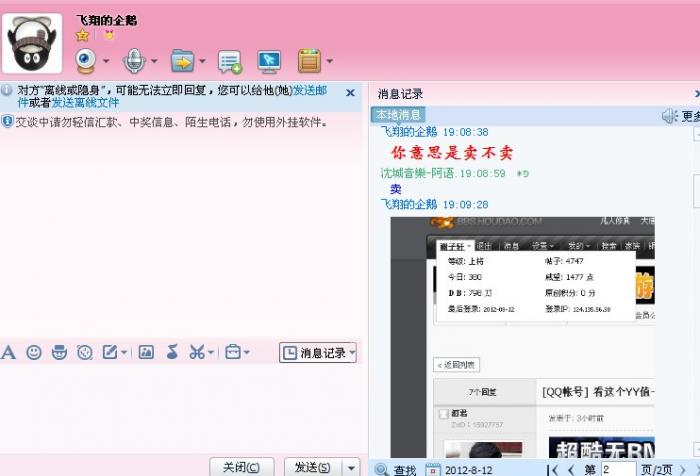Expand handwriting input options arrow

point(124,352)
